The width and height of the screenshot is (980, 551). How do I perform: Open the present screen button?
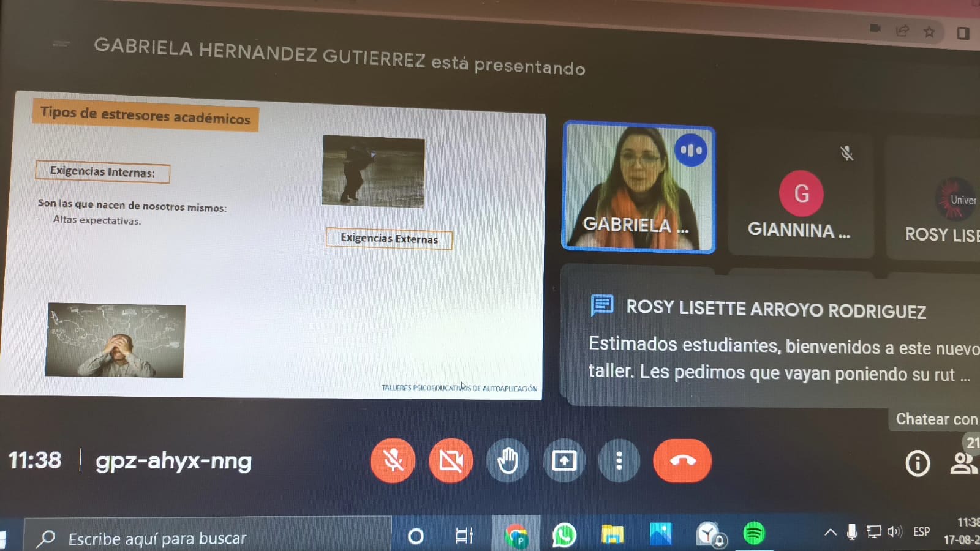[563, 460]
